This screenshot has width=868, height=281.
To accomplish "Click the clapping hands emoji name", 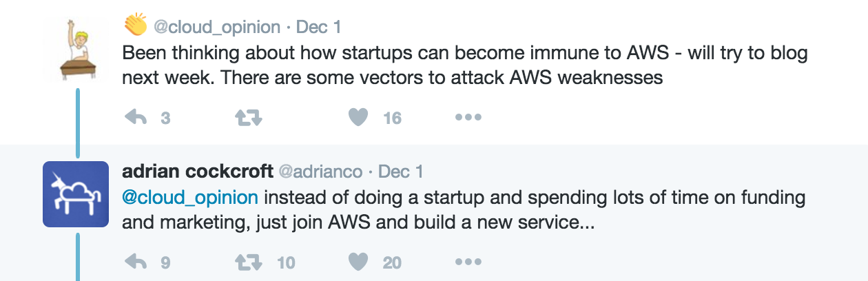I will tap(135, 26).
